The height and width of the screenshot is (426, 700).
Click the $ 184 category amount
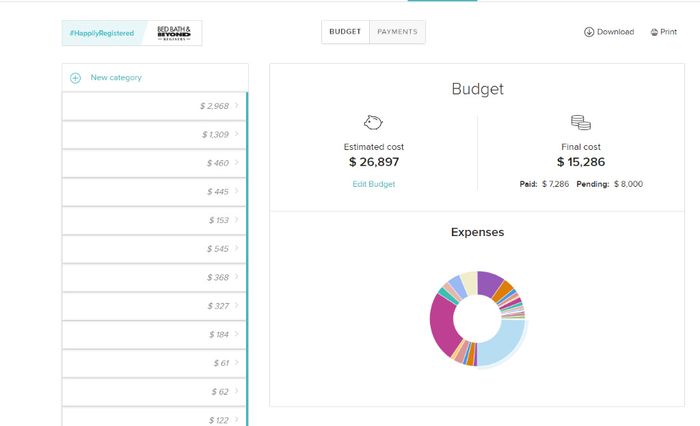point(219,335)
